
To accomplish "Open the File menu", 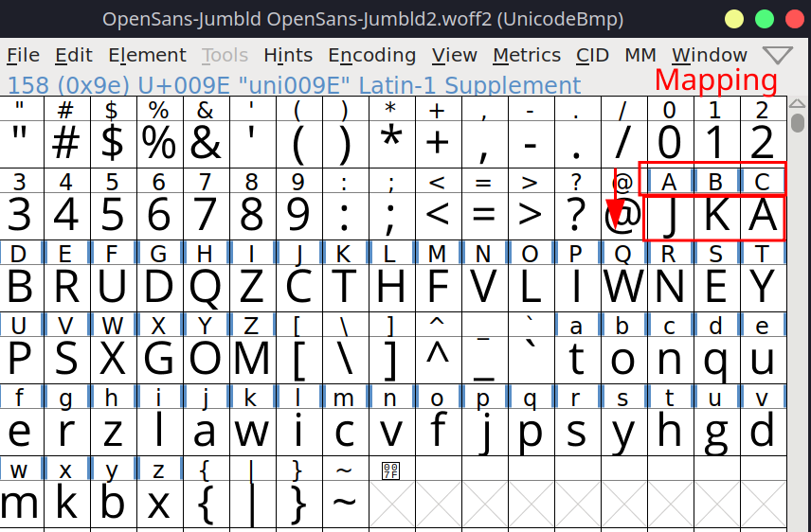I will pos(23,55).
